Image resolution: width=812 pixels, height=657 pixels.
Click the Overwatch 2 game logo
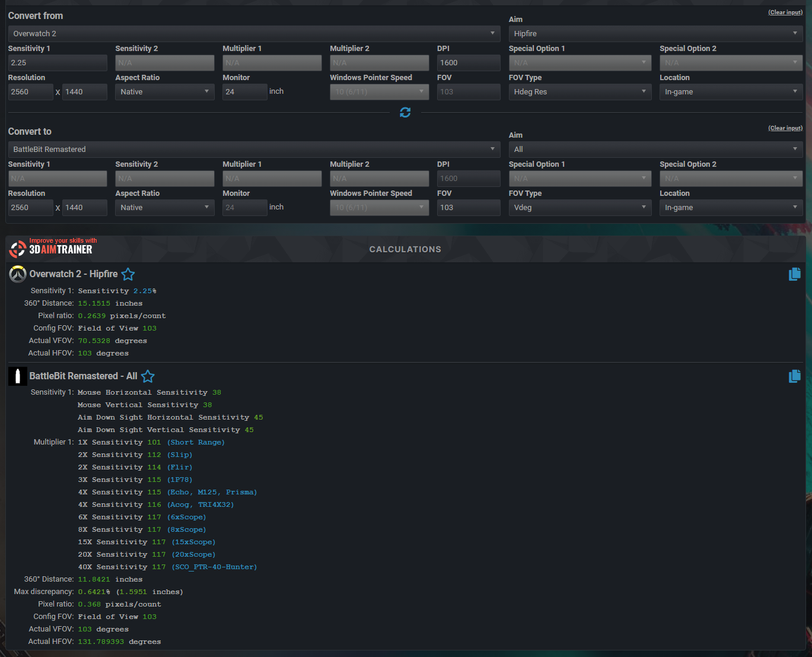[18, 274]
